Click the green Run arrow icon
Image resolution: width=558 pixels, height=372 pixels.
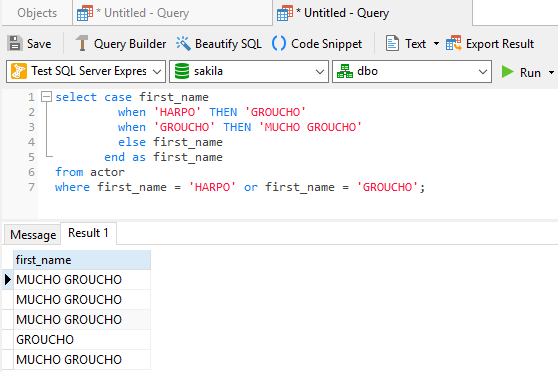click(507, 72)
